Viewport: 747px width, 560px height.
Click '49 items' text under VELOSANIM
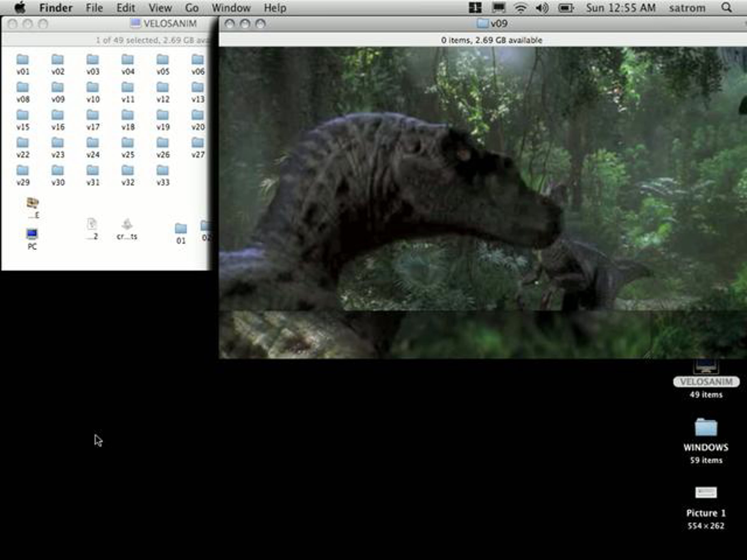coord(706,394)
